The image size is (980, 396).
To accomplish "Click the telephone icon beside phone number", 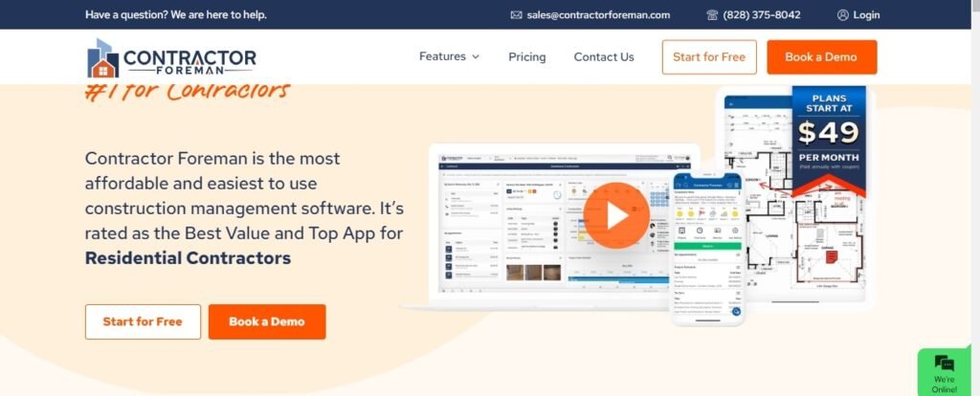I will (x=712, y=15).
